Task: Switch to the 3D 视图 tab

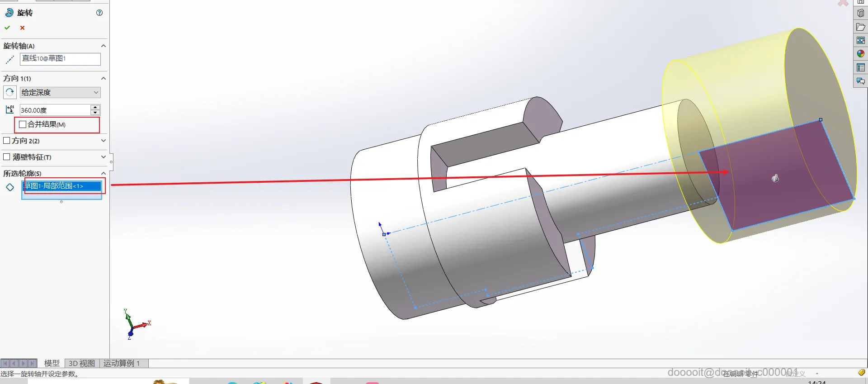Action: [82, 363]
